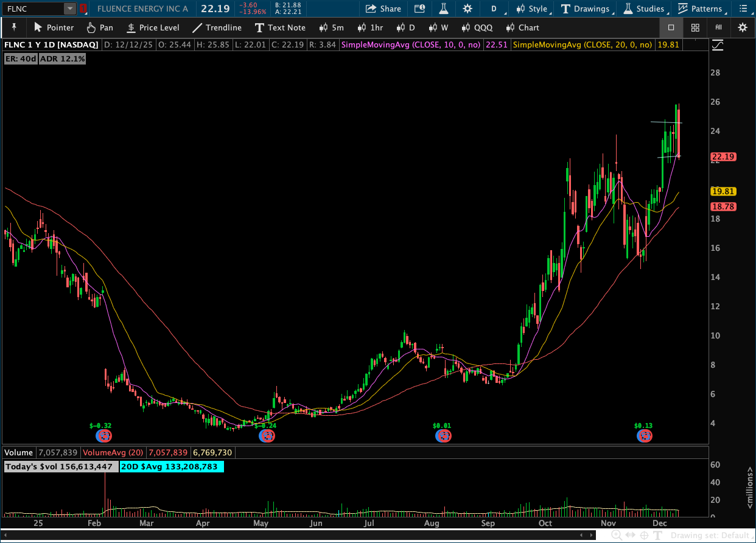Image resolution: width=756 pixels, height=543 pixels.
Task: Click the -13.96% change value in the header
Action: pos(253,12)
